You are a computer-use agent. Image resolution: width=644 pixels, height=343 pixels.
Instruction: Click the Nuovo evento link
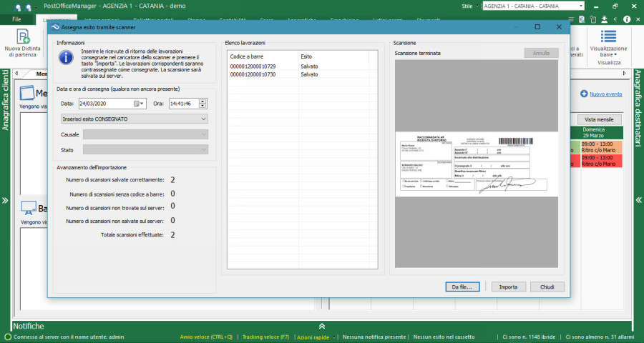click(606, 94)
